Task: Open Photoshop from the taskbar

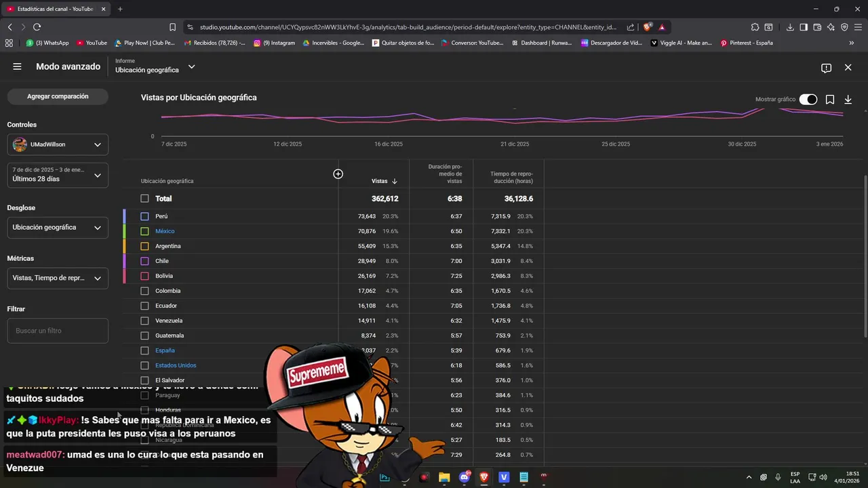Action: coord(385,477)
